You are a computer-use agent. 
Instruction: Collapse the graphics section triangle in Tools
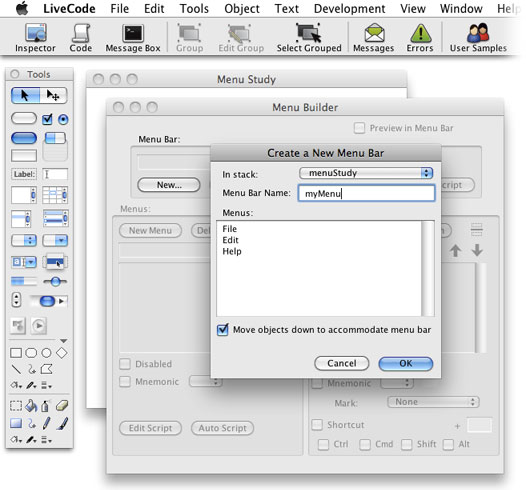tap(63, 341)
